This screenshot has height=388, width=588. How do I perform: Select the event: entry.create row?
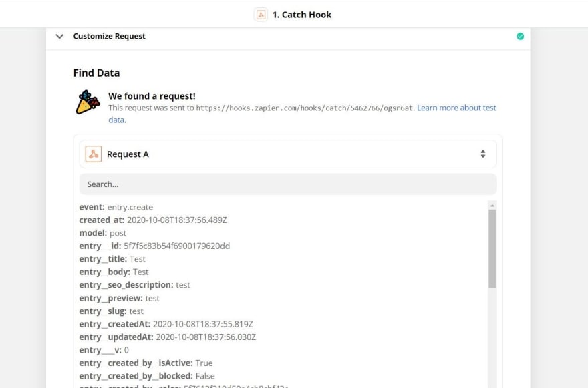coord(116,207)
